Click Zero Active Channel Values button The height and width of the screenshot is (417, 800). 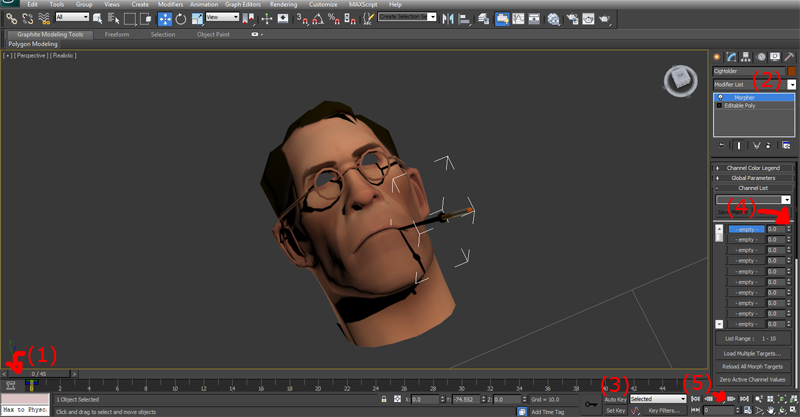[752, 381]
